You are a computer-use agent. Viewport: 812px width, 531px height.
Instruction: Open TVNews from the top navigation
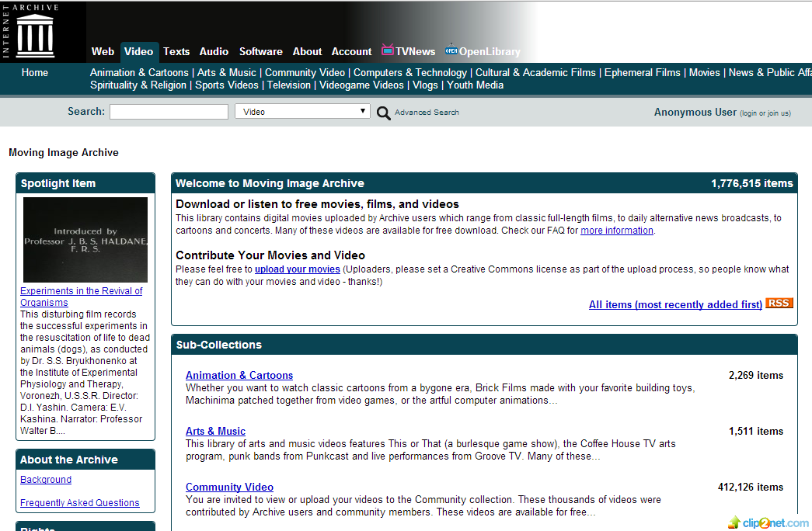(x=409, y=51)
